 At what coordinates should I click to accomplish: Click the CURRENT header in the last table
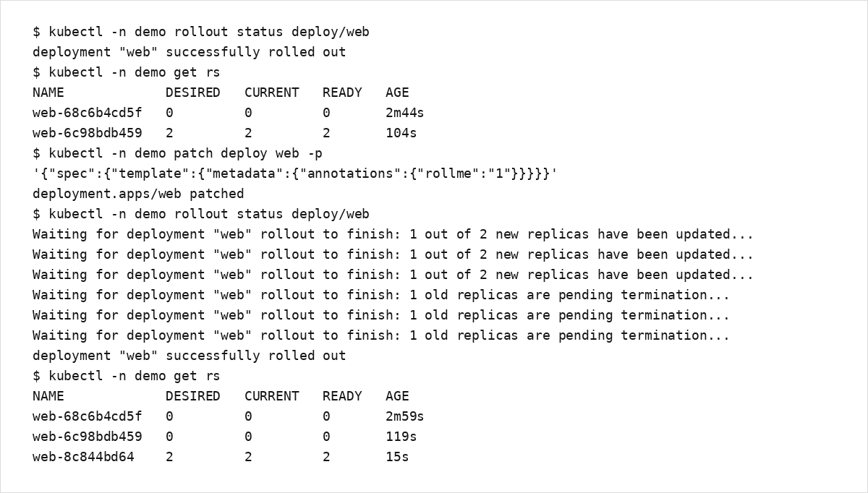pos(271,396)
